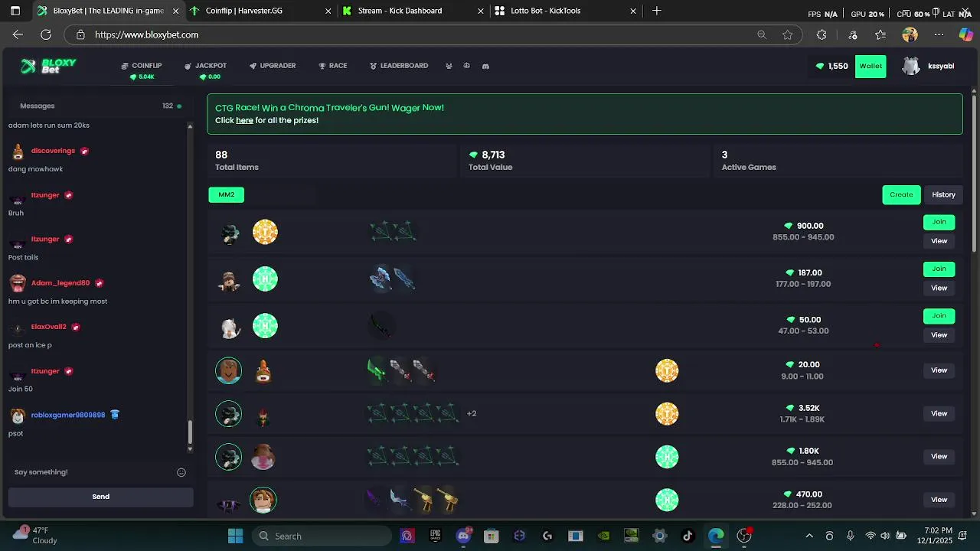Click the 1,550 gem balance
Image resolution: width=980 pixels, height=551 pixels.
point(832,67)
